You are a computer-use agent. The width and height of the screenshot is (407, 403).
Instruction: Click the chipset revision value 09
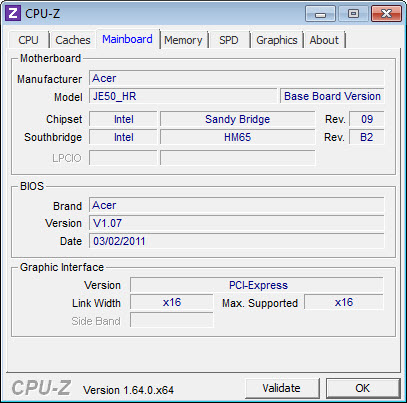pos(367,119)
